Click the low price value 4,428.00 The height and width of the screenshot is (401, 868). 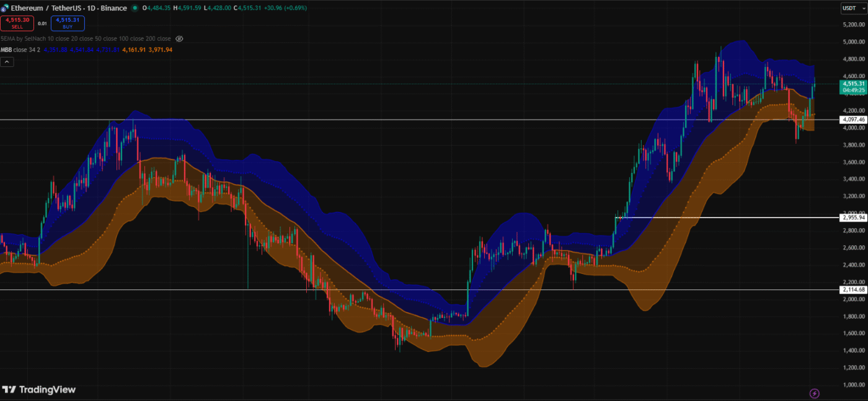tap(219, 8)
